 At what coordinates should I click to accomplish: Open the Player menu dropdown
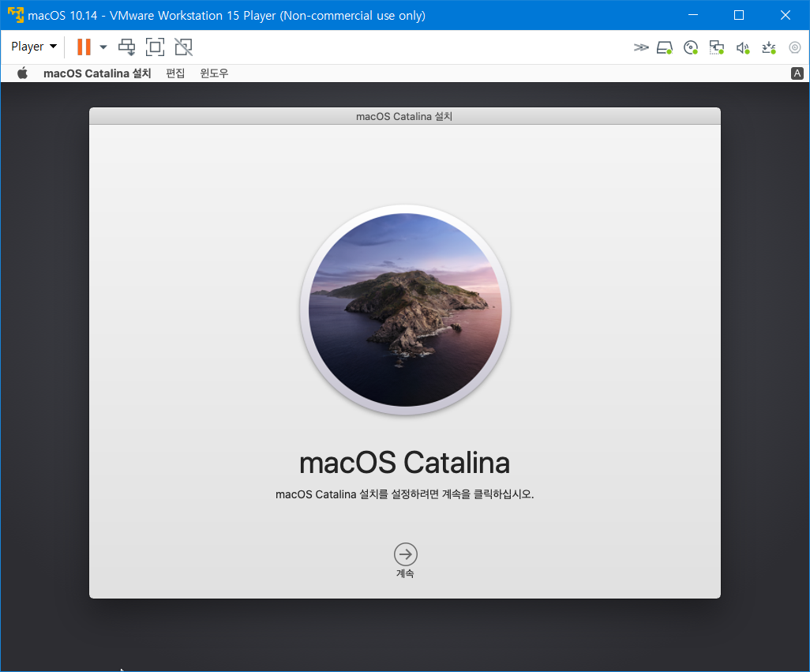pyautogui.click(x=34, y=47)
